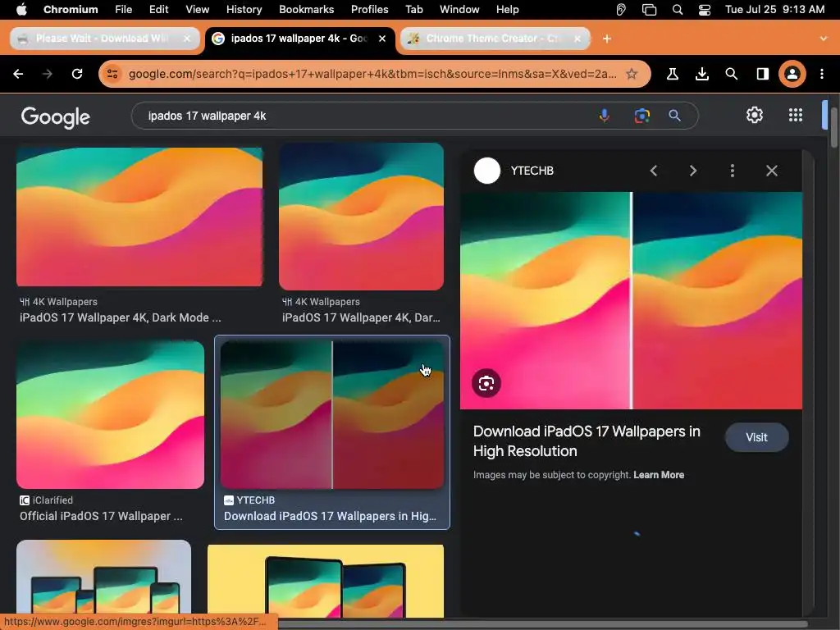Go back with the browser back arrow
Viewport: 840px width, 630px height.
[x=18, y=74]
